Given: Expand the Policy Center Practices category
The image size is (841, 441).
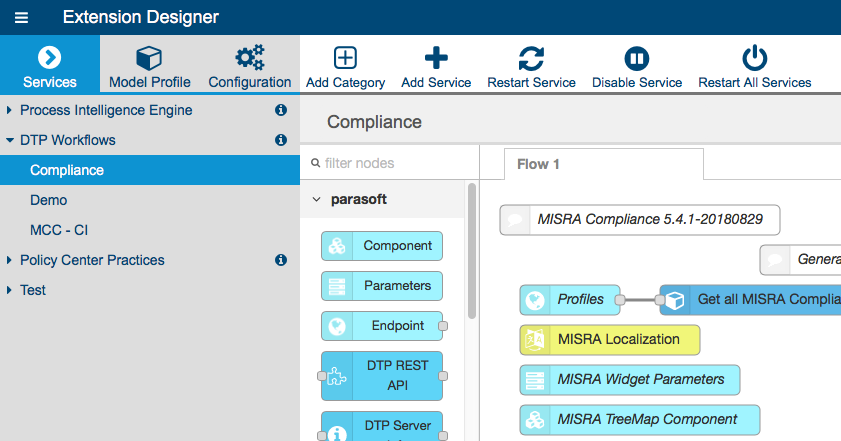Looking at the screenshot, I should coord(9,260).
